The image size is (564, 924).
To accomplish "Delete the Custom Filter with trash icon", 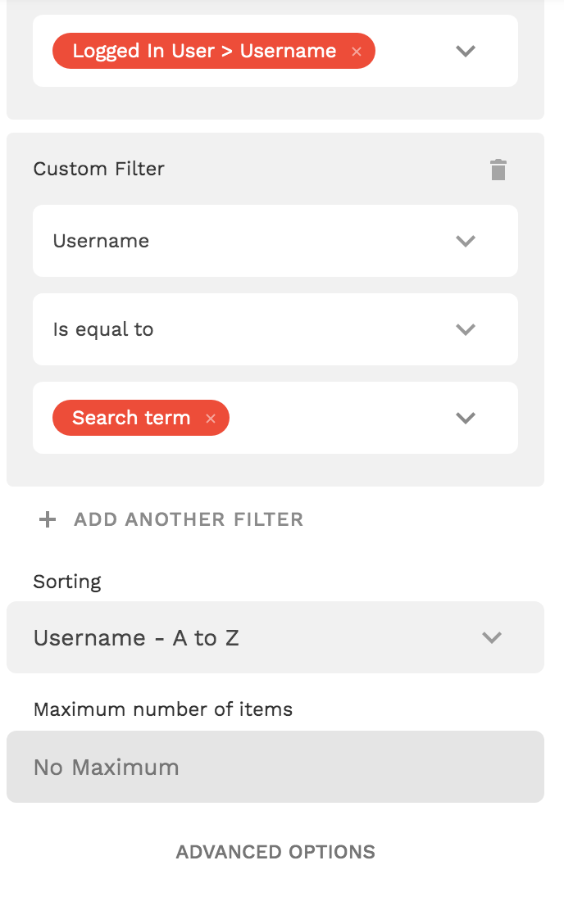I will [498, 170].
